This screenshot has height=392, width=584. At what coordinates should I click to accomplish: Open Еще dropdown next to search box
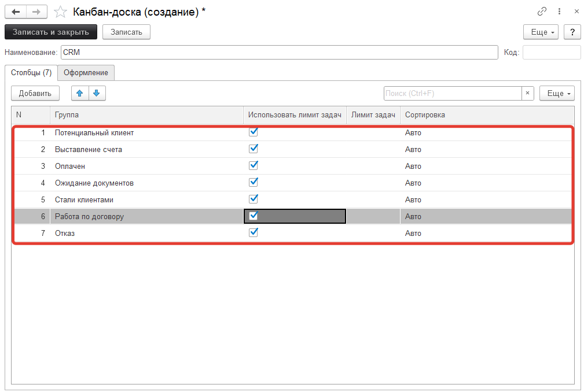tap(556, 93)
